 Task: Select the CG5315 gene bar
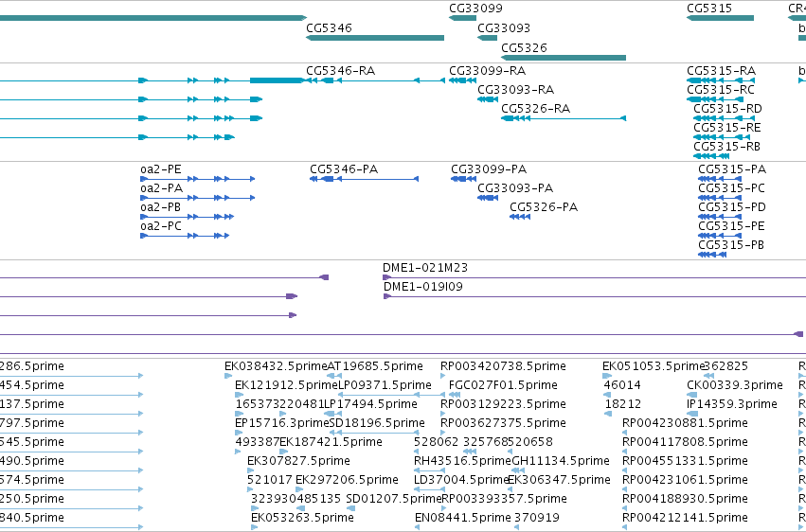(x=720, y=18)
